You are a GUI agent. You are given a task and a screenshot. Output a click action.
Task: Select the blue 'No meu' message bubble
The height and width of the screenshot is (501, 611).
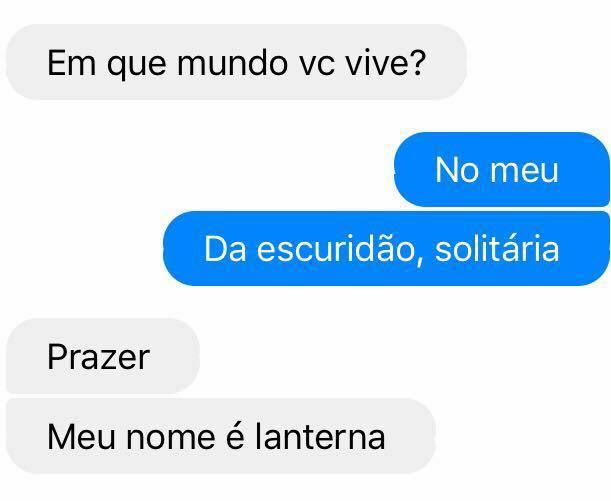click(x=502, y=169)
